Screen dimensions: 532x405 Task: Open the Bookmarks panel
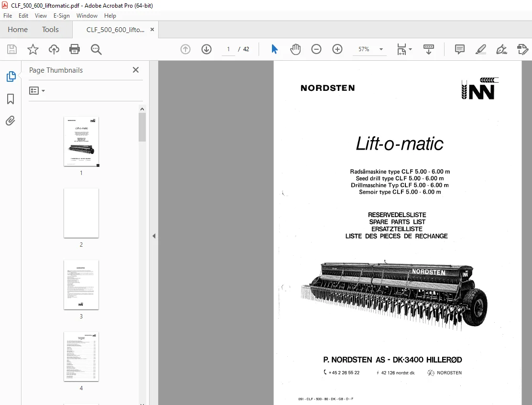[11, 99]
